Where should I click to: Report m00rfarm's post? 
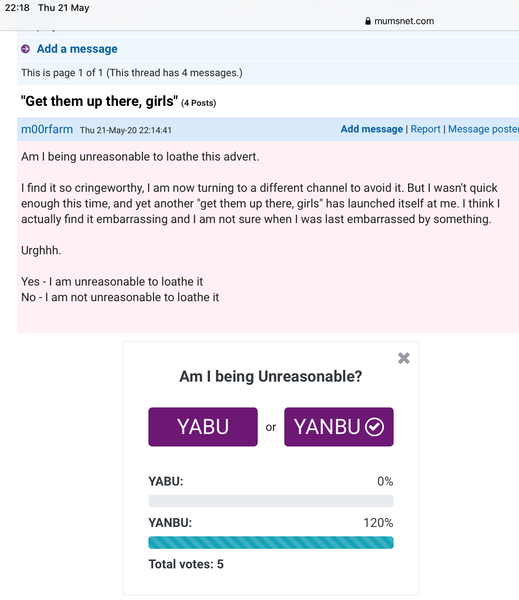tap(425, 129)
